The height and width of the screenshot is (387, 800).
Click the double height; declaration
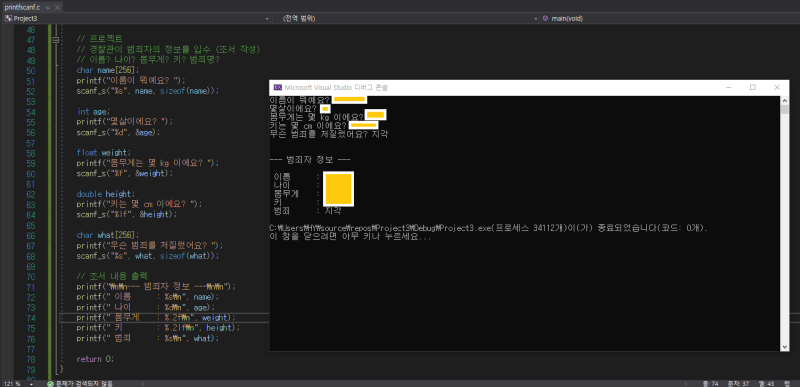[x=106, y=194]
